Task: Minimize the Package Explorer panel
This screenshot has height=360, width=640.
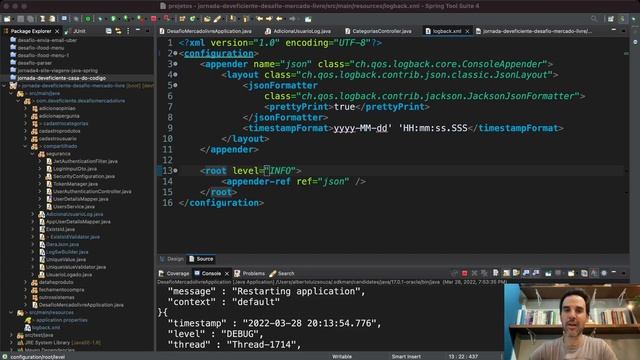Action: tap(138, 30)
